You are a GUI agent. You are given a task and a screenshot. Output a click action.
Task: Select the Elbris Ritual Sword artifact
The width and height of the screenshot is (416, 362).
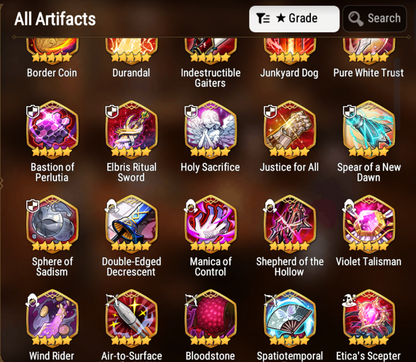click(x=131, y=129)
